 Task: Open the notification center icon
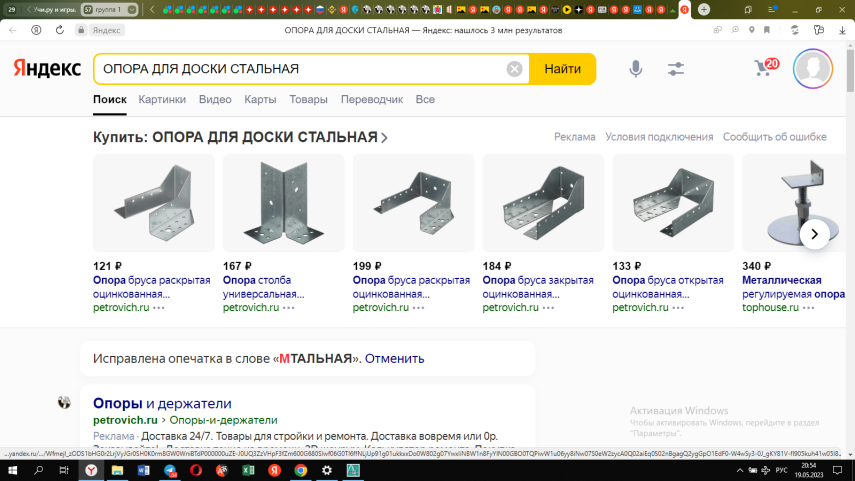pos(838,470)
